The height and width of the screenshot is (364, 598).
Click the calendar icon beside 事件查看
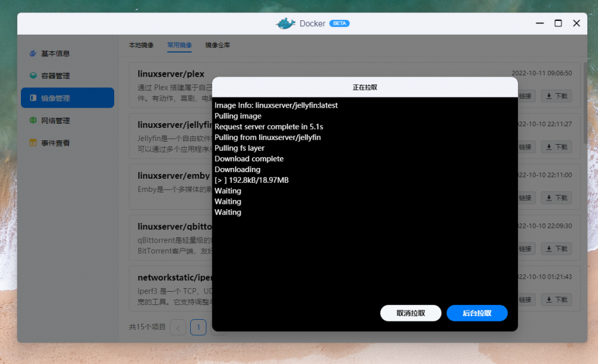tap(33, 142)
